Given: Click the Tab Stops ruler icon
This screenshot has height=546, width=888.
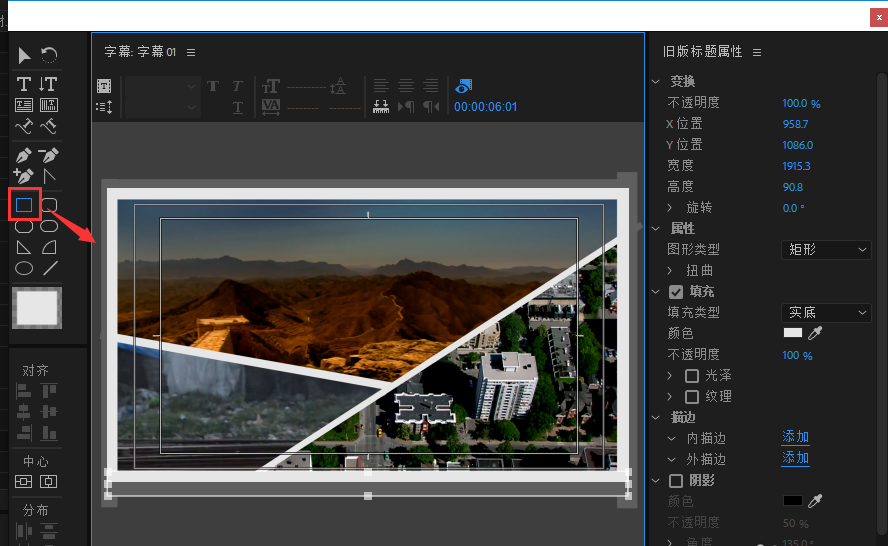Looking at the screenshot, I should pyautogui.click(x=380, y=106).
